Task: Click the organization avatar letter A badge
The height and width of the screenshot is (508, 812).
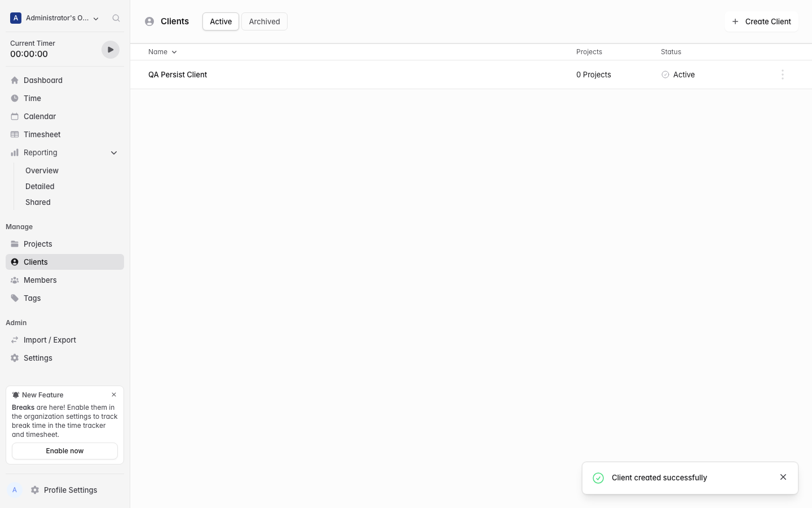Action: point(16,18)
